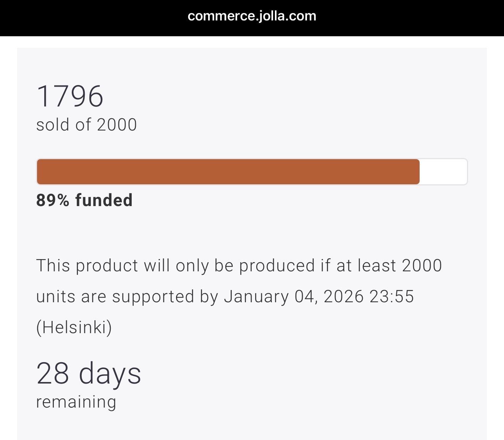
Task: Click the "January 04, 2026" deadline date
Action: coord(293,297)
